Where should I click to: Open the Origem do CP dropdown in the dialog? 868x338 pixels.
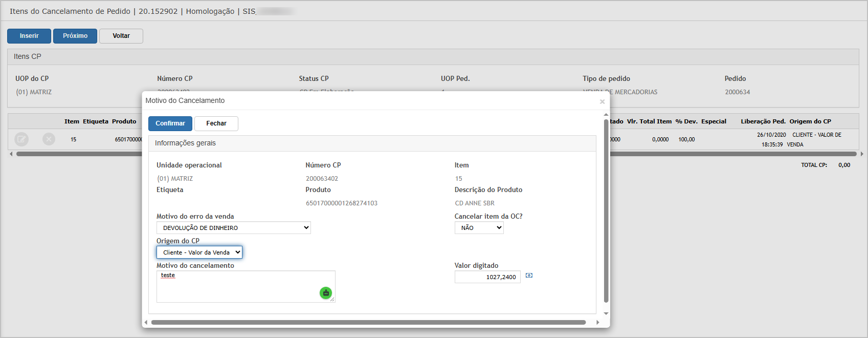pyautogui.click(x=199, y=252)
